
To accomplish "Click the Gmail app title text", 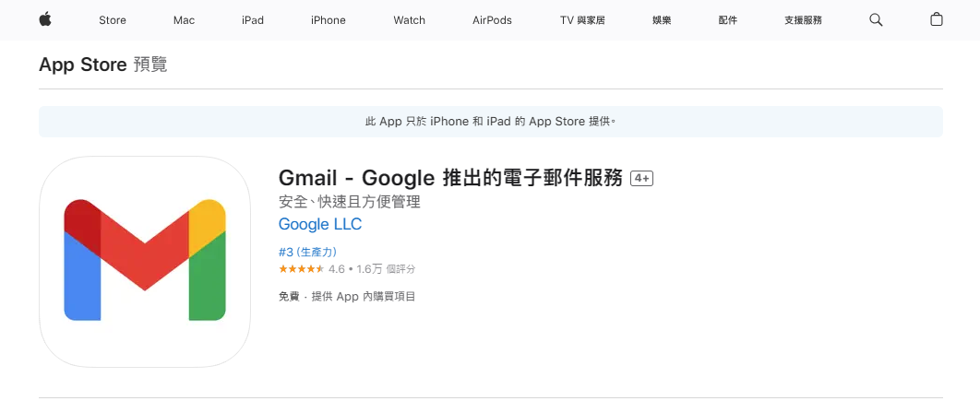I will (x=450, y=179).
